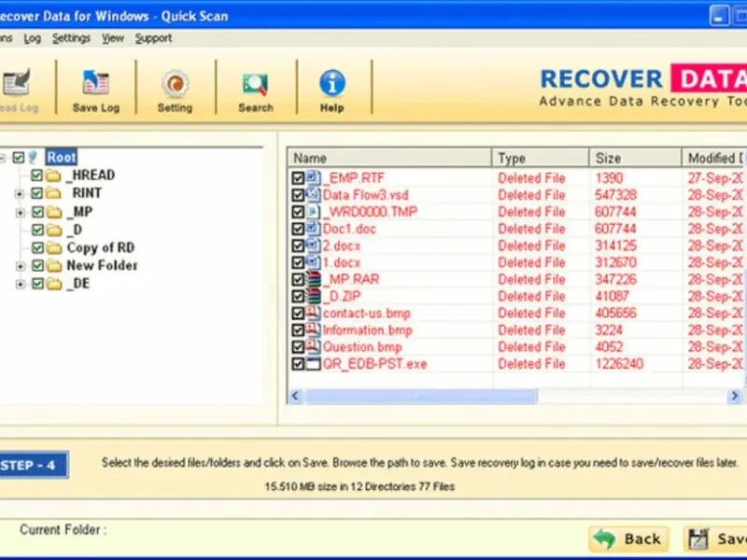Expand the RINT folder node
This screenshot has height=560, width=747.
pyautogui.click(x=20, y=193)
